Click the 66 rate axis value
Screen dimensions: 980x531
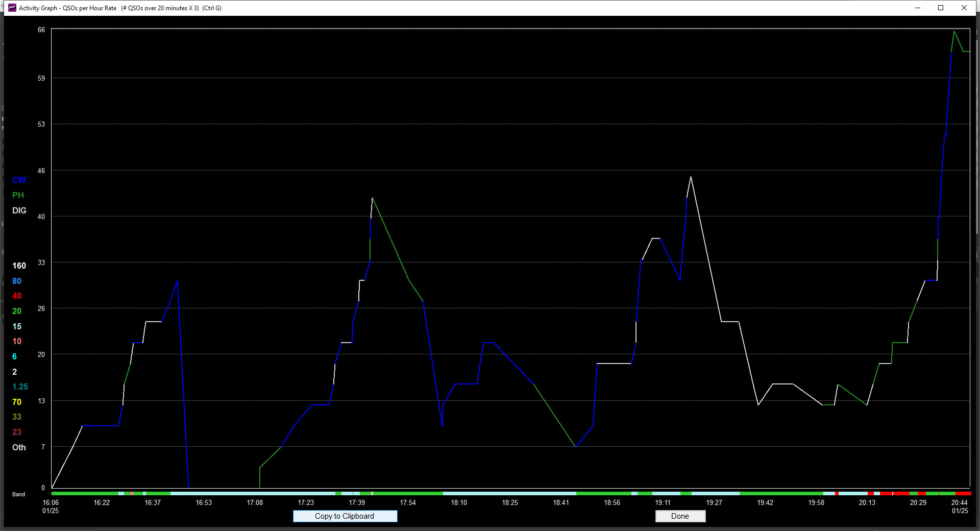[x=41, y=30]
